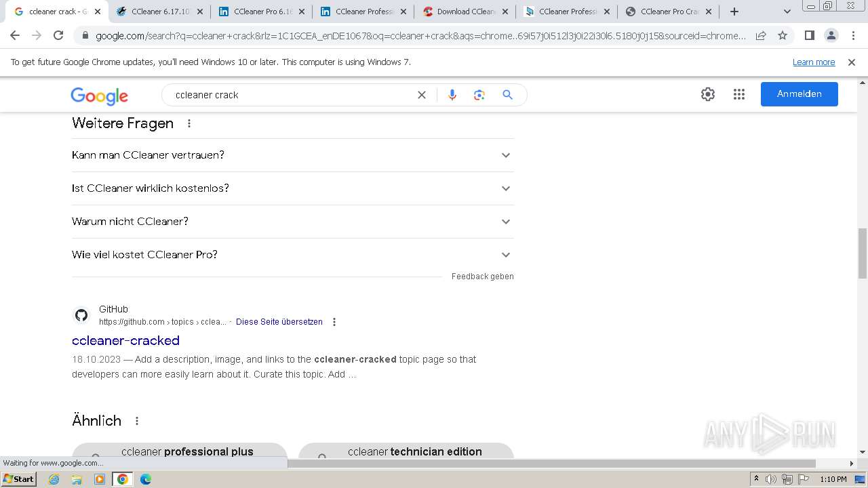Launch Internet Explorer from taskbar
This screenshot has height=488, width=868.
(54, 479)
